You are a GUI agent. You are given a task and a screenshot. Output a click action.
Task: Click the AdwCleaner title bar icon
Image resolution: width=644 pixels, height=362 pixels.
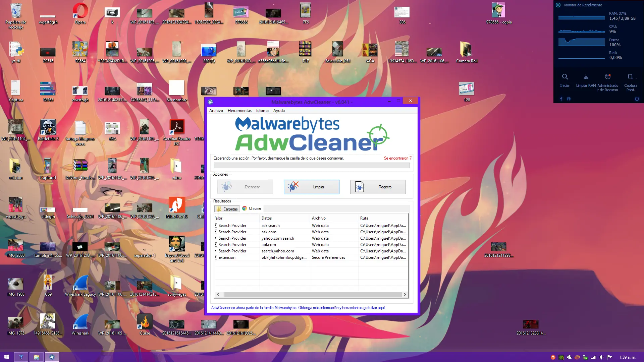(x=210, y=102)
